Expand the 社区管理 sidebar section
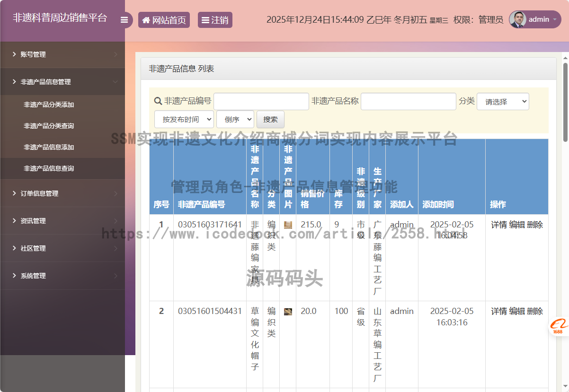 pos(35,248)
